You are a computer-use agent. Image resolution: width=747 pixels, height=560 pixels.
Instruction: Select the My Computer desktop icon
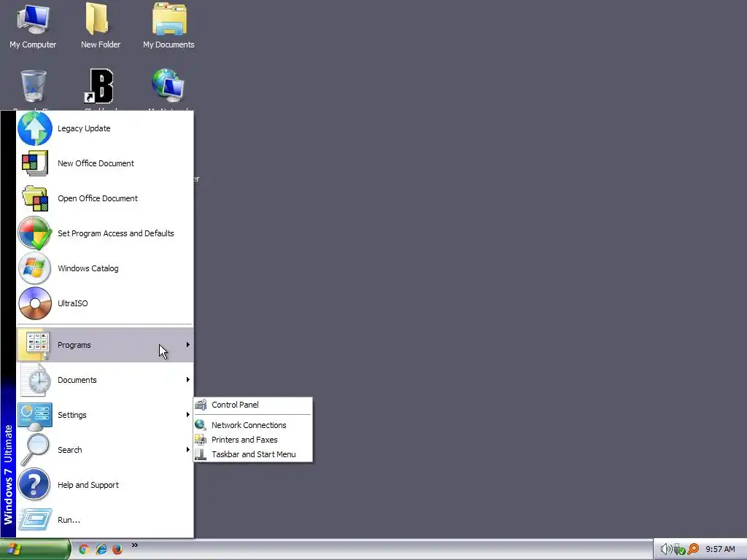[33, 26]
